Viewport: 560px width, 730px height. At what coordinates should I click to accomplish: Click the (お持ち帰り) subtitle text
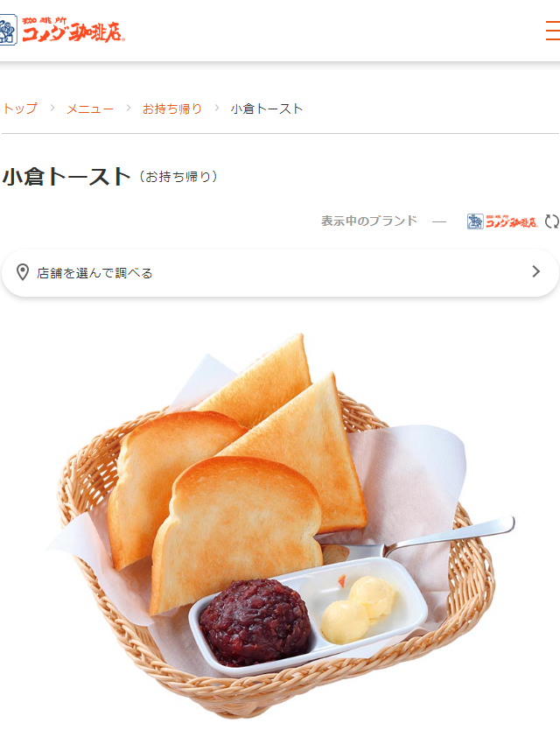(178, 178)
